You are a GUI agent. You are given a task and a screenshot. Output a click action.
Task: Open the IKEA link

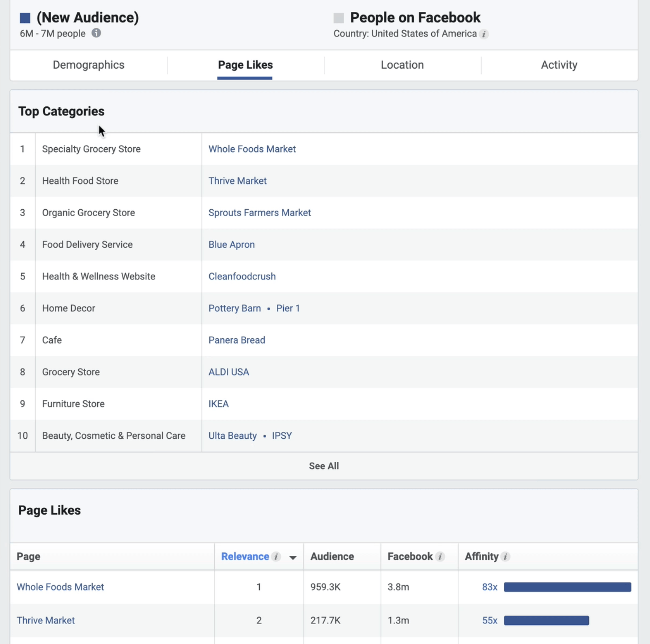pos(218,404)
